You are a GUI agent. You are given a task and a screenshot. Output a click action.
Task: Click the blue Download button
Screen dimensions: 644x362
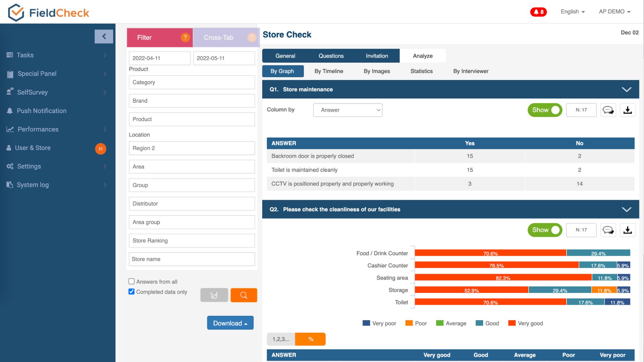point(230,323)
